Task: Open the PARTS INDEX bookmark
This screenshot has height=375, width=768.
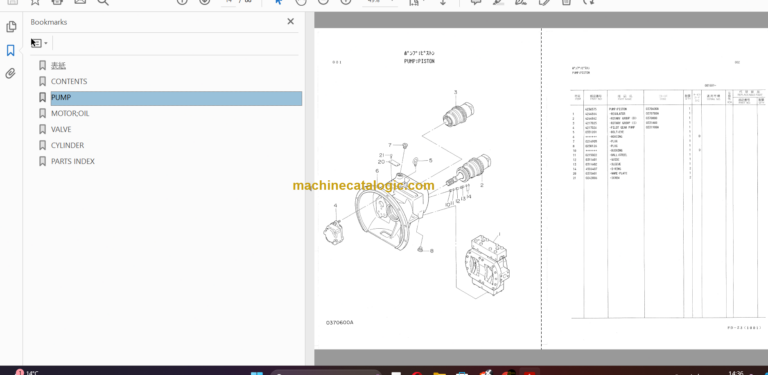Action: pyautogui.click(x=73, y=161)
